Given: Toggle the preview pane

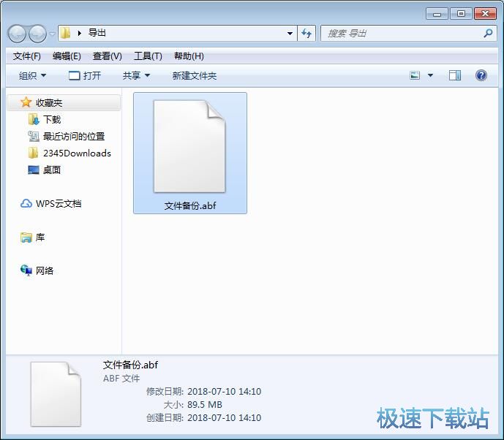Looking at the screenshot, I should coord(454,75).
